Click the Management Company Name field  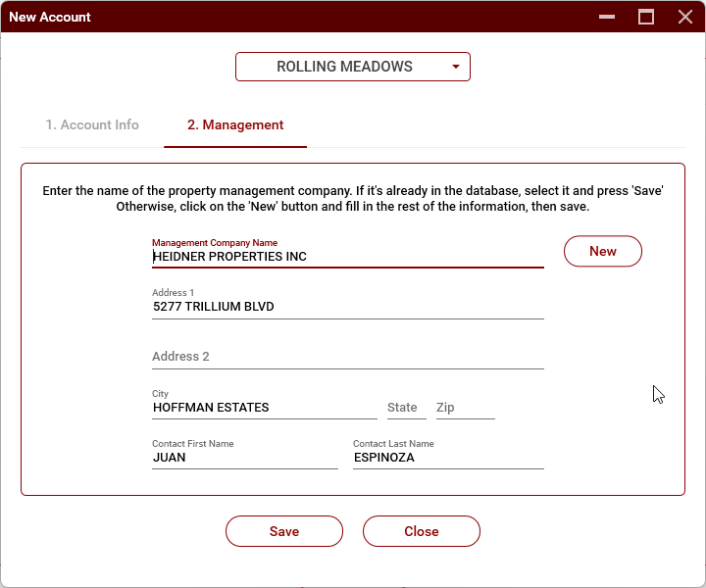point(347,257)
